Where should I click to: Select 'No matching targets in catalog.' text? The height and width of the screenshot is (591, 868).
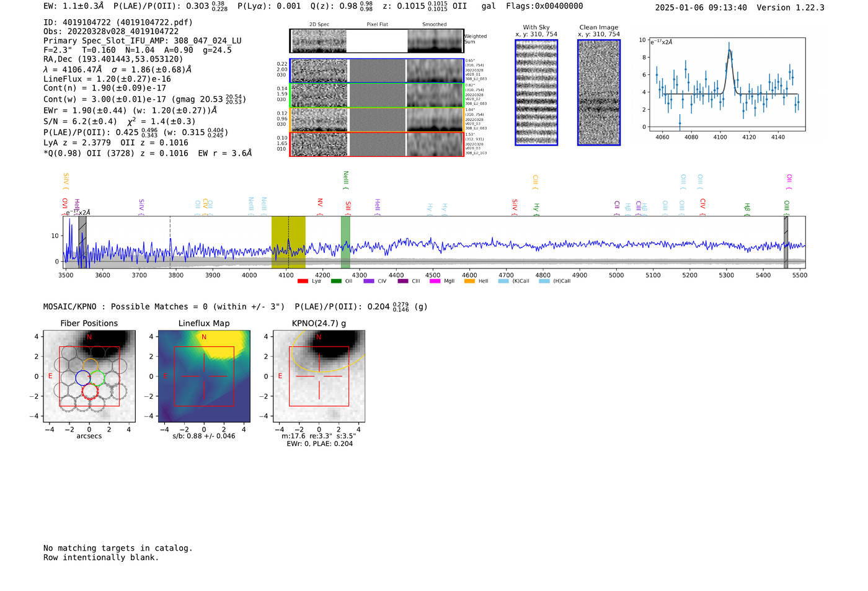click(x=118, y=548)
